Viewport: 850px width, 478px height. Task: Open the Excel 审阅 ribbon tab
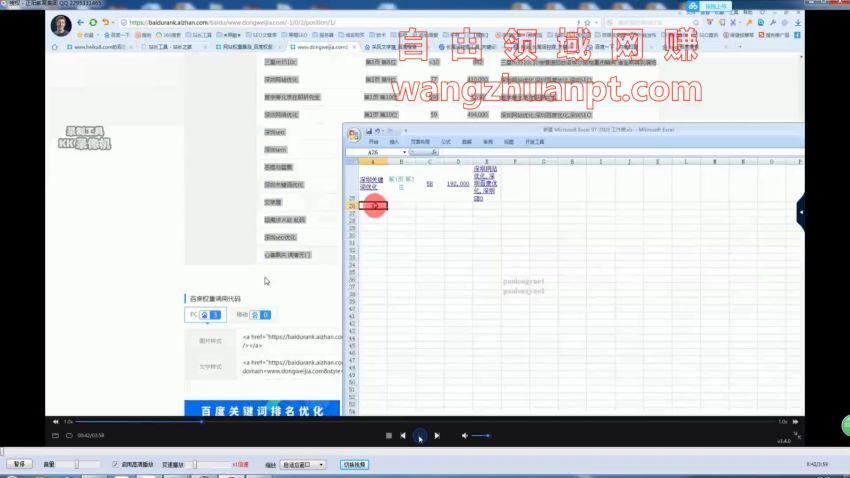click(x=488, y=142)
